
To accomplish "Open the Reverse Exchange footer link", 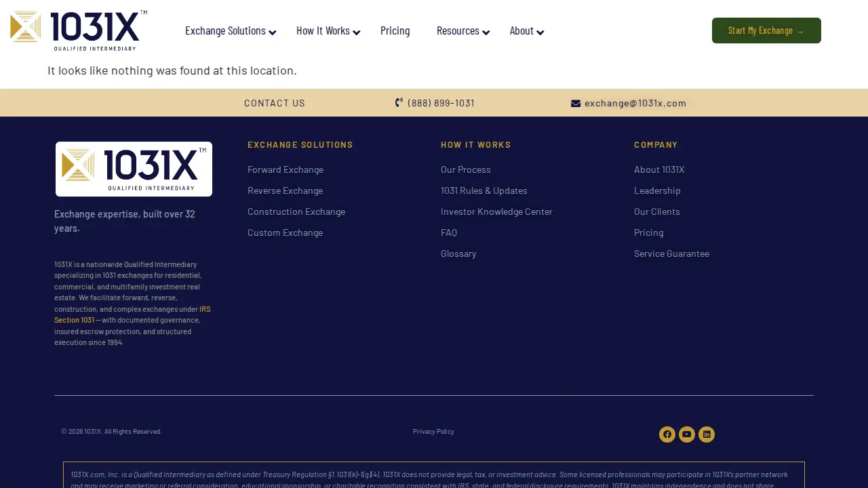I will pos(285,190).
